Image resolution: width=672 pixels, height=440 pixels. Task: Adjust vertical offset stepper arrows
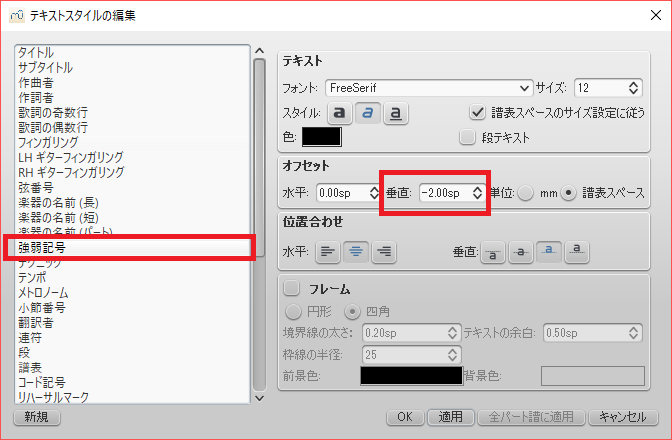click(x=477, y=193)
